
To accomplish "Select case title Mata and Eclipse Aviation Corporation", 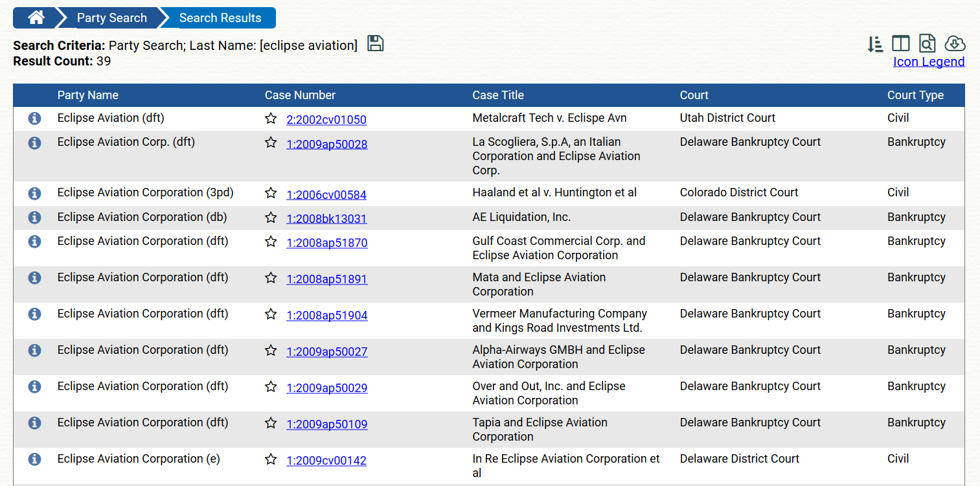I will click(x=540, y=284).
